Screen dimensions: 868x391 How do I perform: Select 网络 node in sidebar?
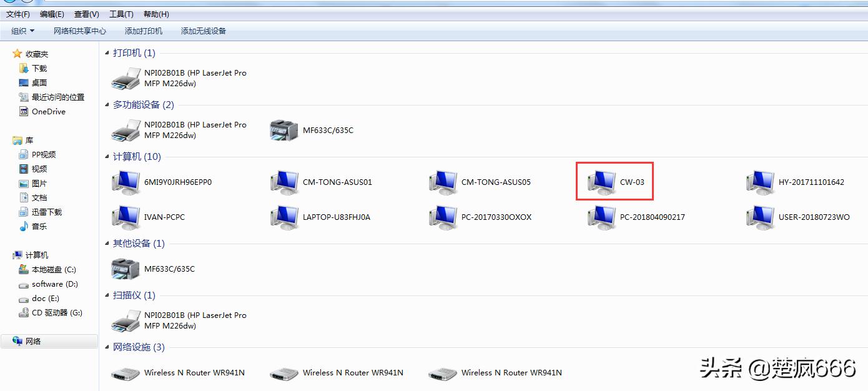[49, 341]
